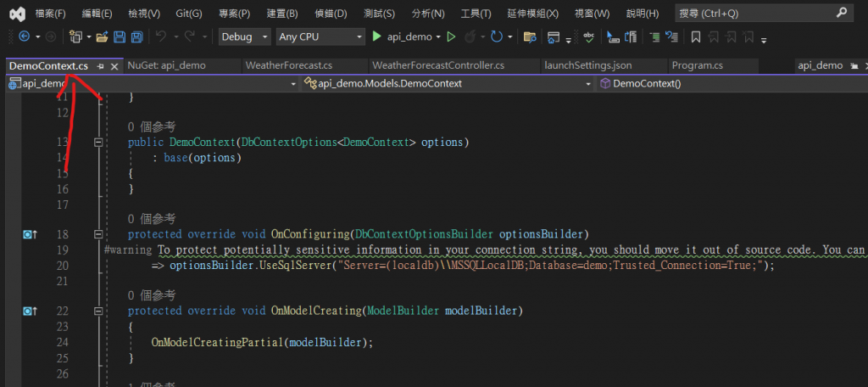The height and width of the screenshot is (387, 868).
Task: Save the current file with the floppy icon
Action: point(119,37)
